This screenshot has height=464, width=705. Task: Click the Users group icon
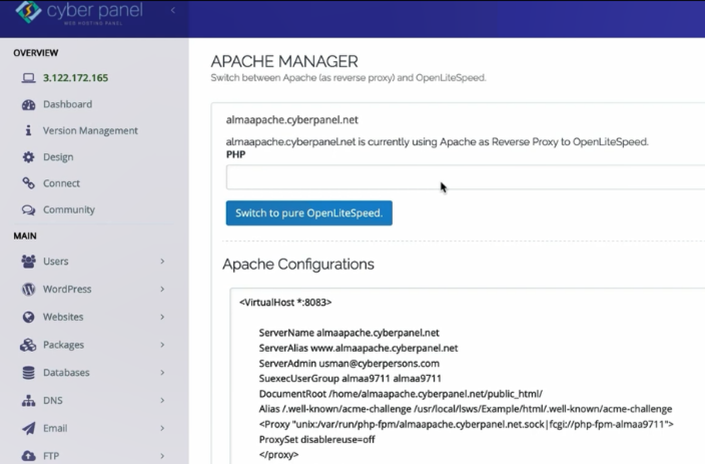coord(28,261)
